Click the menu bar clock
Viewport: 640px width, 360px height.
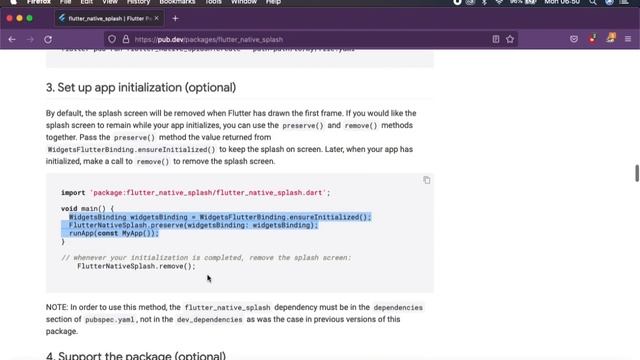click(x=562, y=2)
